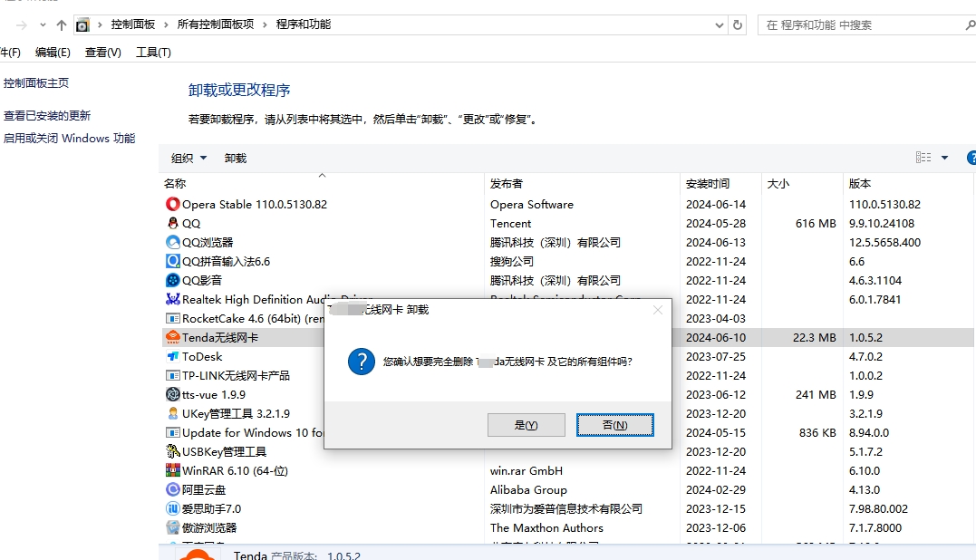Screen dimensions: 976x560
Task: Open the 组织 dropdown menu
Action: click(x=188, y=158)
